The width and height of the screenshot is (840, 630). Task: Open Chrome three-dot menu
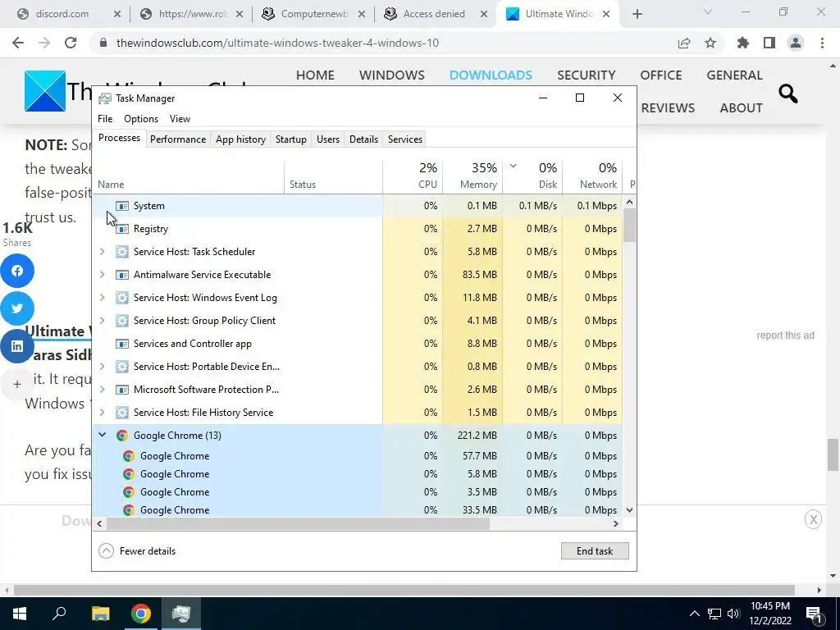(x=822, y=43)
